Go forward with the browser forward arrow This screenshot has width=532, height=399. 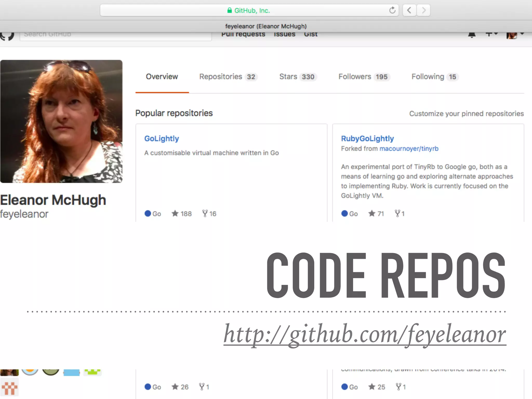[424, 10]
